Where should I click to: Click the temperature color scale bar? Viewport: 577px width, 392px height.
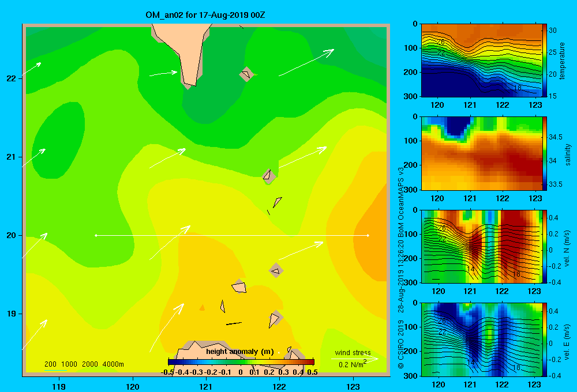point(545,61)
